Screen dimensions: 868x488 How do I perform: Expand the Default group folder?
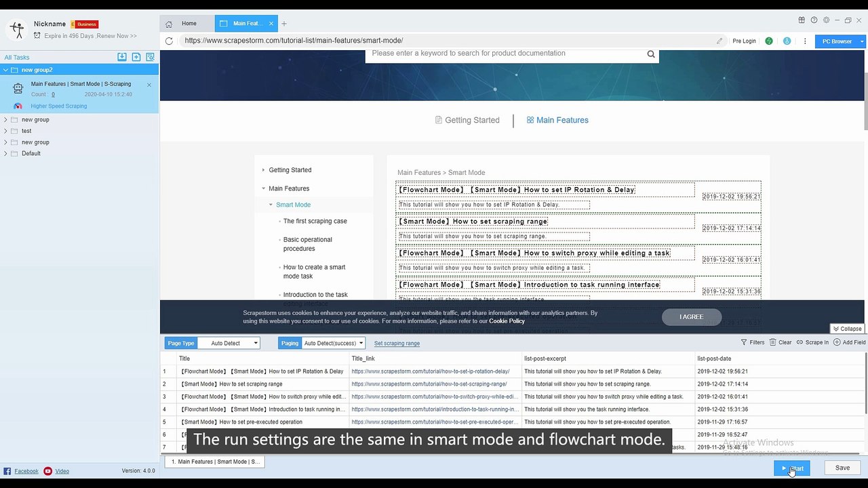(6, 154)
